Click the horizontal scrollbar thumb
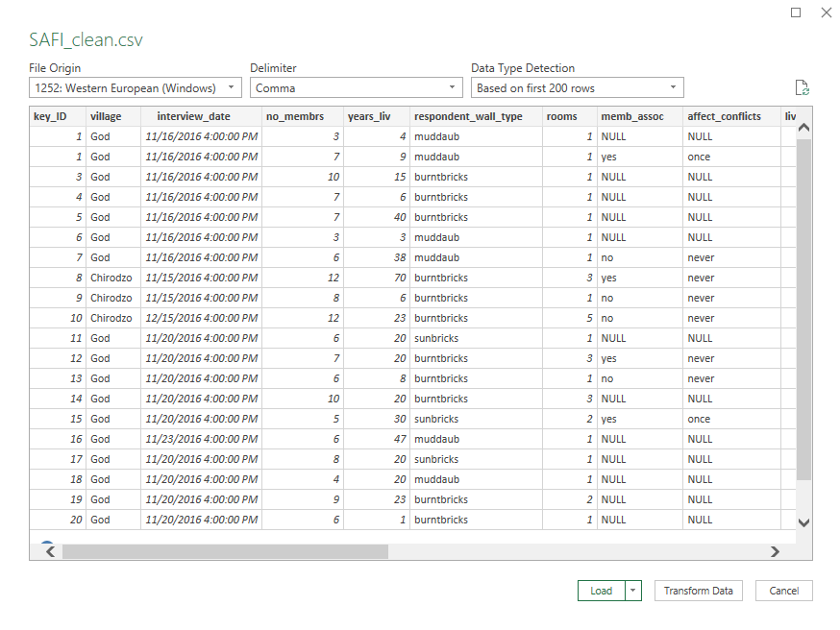The image size is (840, 630). pos(225,551)
